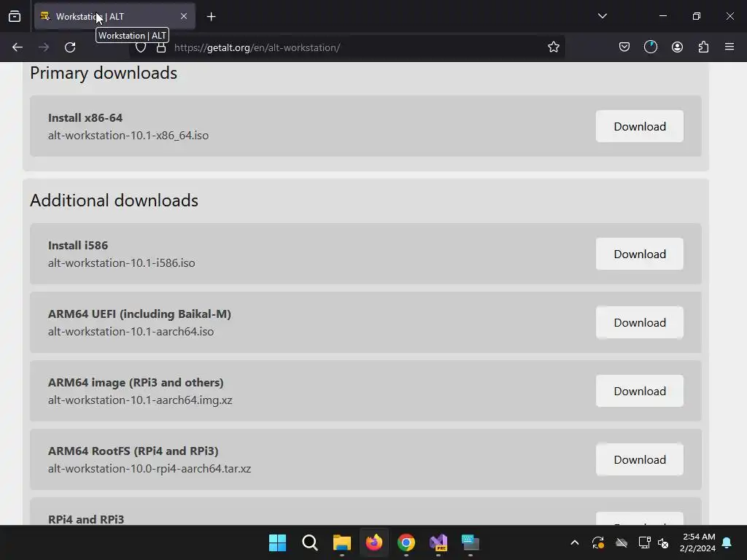Bookmark this page with star icon
The width and height of the screenshot is (747, 560).
point(553,47)
